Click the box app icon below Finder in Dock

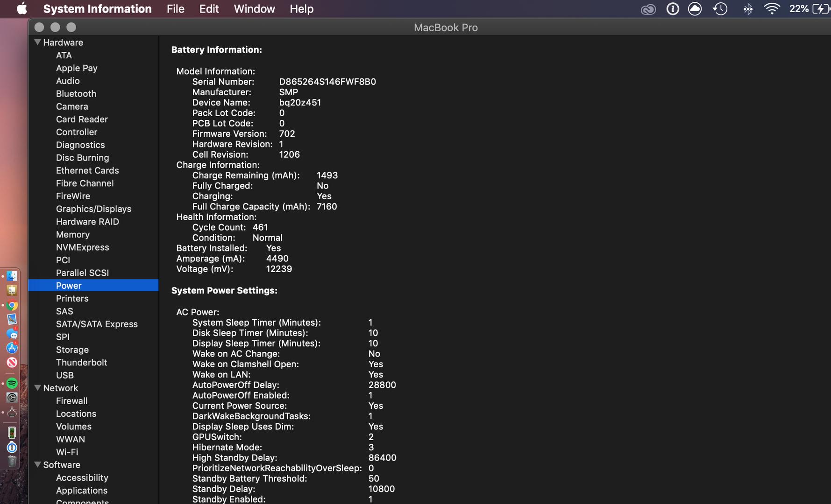[12, 291]
